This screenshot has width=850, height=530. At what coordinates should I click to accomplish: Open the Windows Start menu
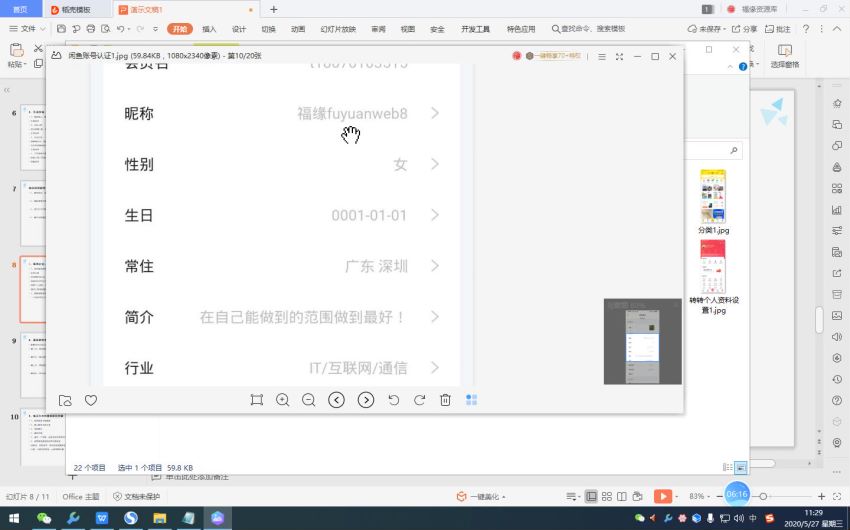point(14,519)
